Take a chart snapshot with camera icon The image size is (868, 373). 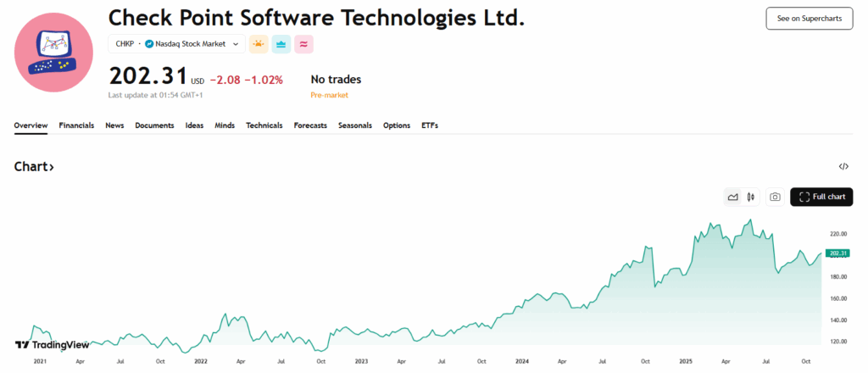coord(775,197)
